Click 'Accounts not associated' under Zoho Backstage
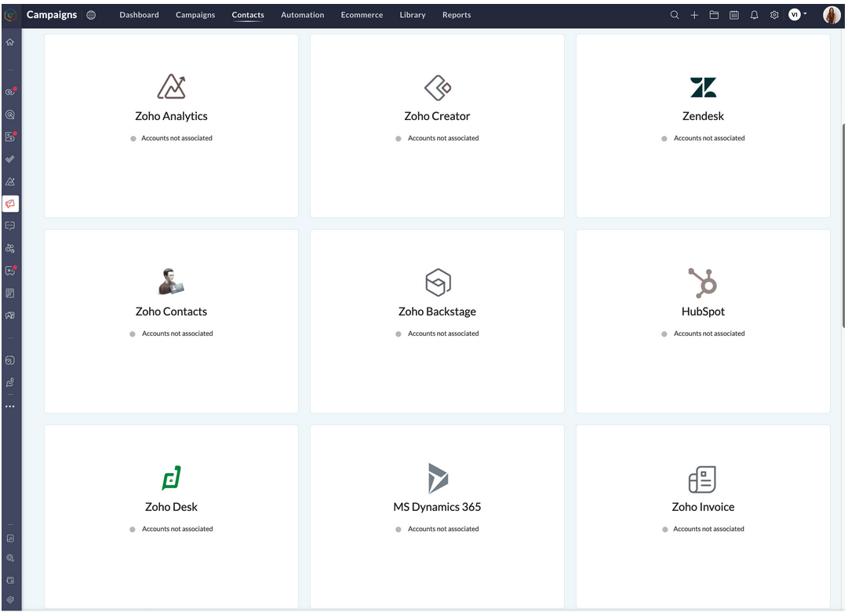This screenshot has width=848, height=616. click(443, 334)
